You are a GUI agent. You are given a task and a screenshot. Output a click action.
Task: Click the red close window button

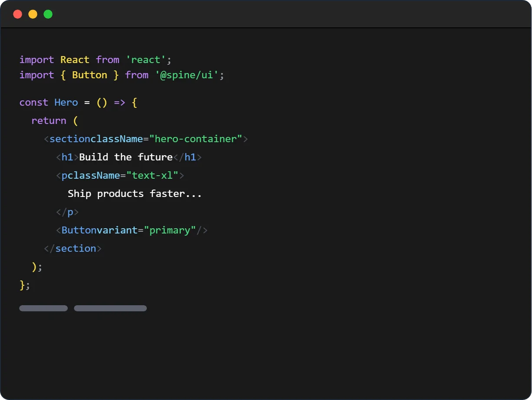click(17, 14)
